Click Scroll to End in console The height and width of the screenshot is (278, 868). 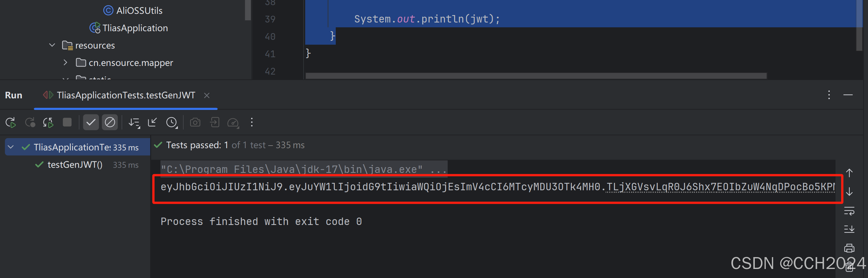coord(849,229)
